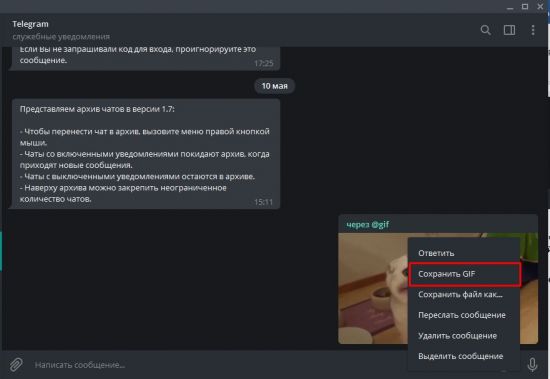
Task: Start voice recording with microphone icon
Action: point(532,365)
